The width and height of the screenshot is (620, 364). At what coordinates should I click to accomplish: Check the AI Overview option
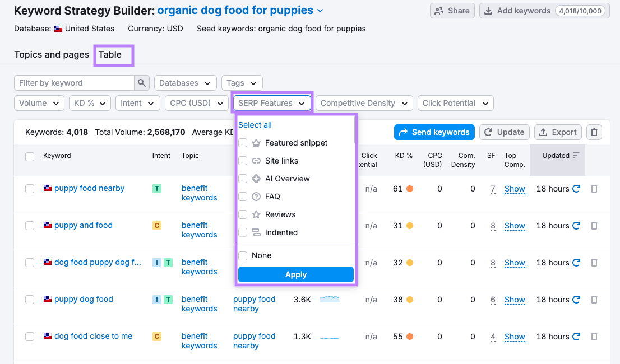pyautogui.click(x=243, y=179)
